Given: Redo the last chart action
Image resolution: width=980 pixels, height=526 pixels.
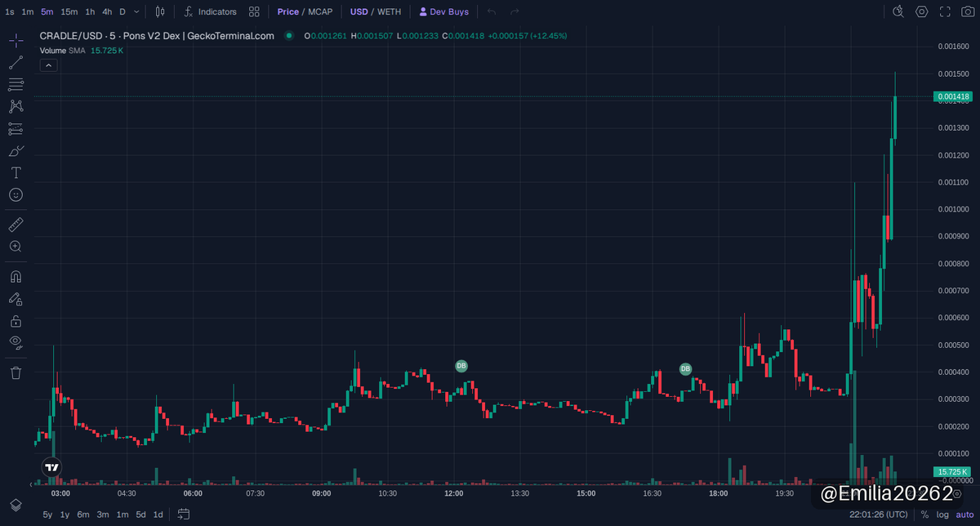Looking at the screenshot, I should coord(514,12).
